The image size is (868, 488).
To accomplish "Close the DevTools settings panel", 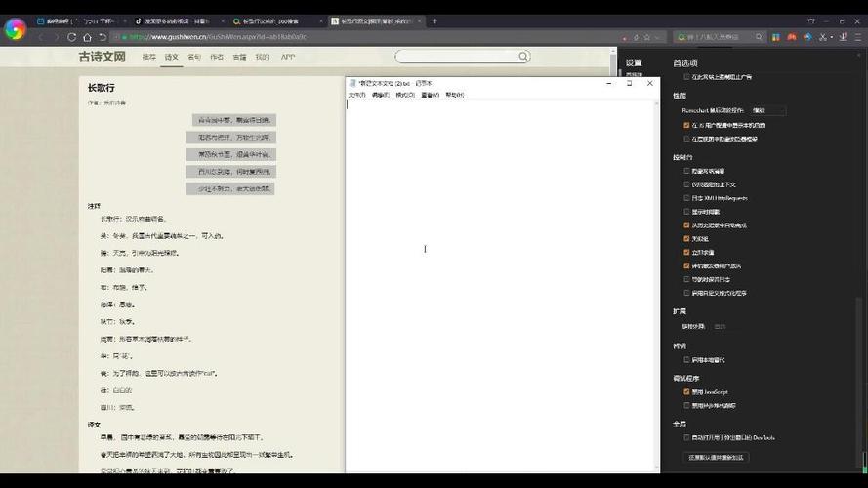I will point(859,55).
